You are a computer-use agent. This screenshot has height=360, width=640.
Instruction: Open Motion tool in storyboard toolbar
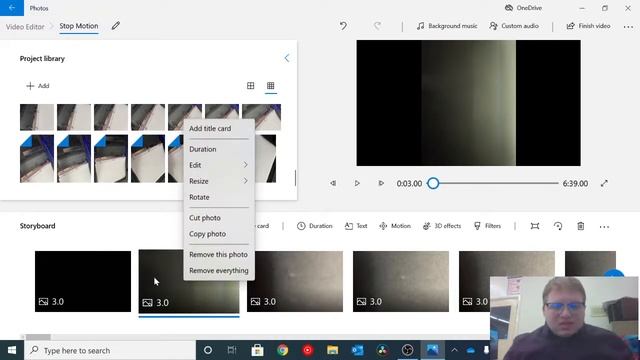(x=395, y=226)
